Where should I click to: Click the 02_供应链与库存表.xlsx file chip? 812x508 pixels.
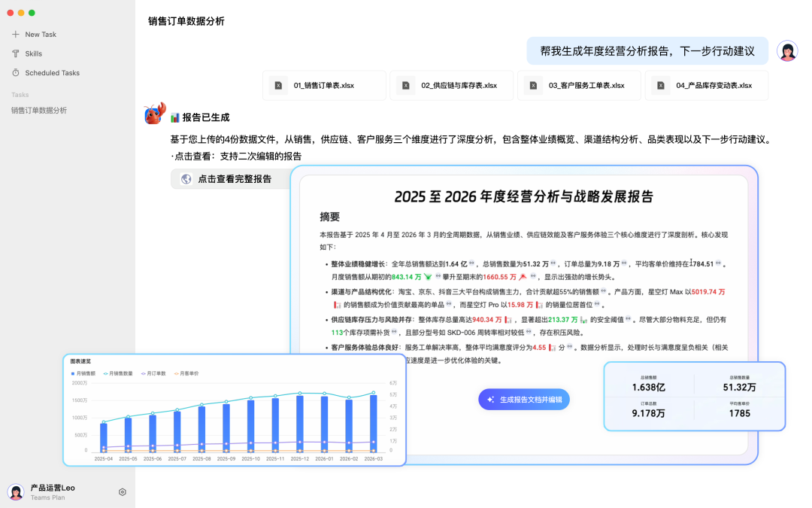pos(451,86)
